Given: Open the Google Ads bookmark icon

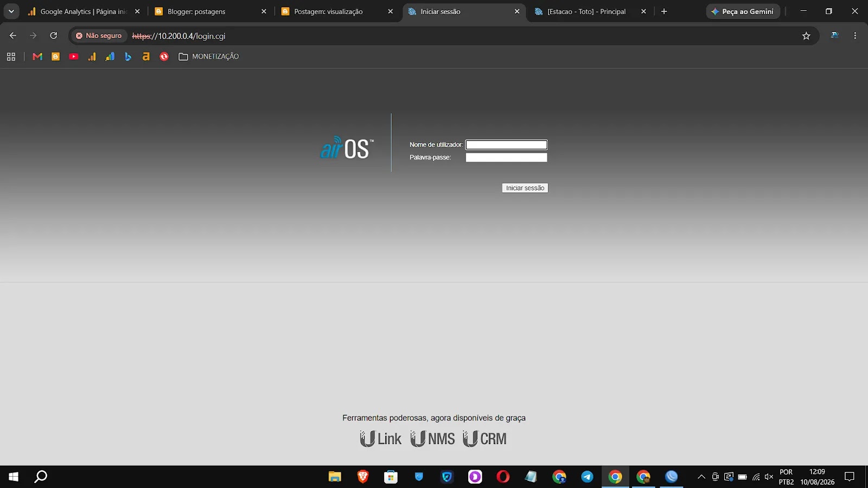Looking at the screenshot, I should click(110, 56).
